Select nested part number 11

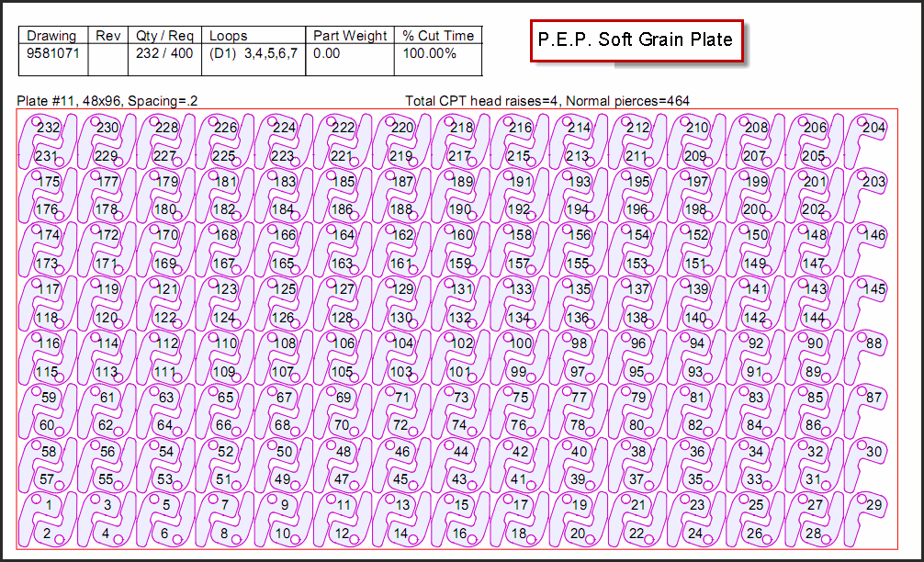343,504
